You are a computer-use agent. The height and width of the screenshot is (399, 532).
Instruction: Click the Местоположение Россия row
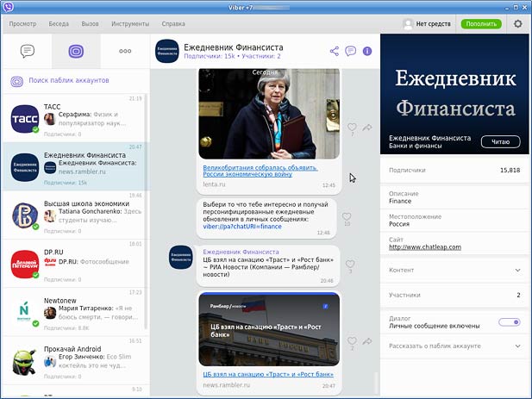pos(454,221)
